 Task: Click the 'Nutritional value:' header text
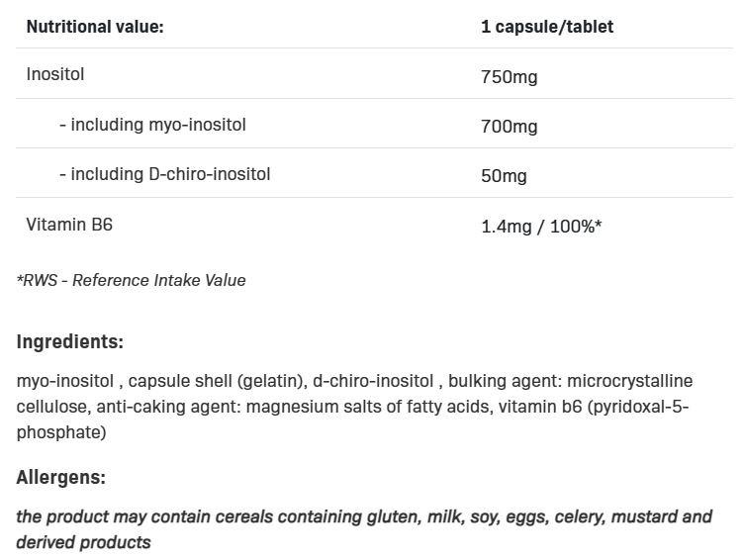[x=95, y=27]
